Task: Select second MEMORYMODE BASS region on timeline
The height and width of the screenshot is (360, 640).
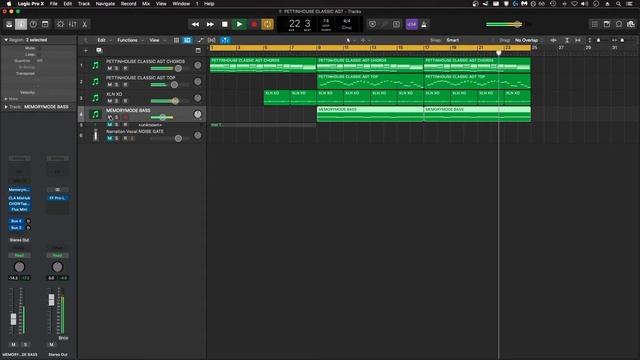Action: (x=478, y=114)
